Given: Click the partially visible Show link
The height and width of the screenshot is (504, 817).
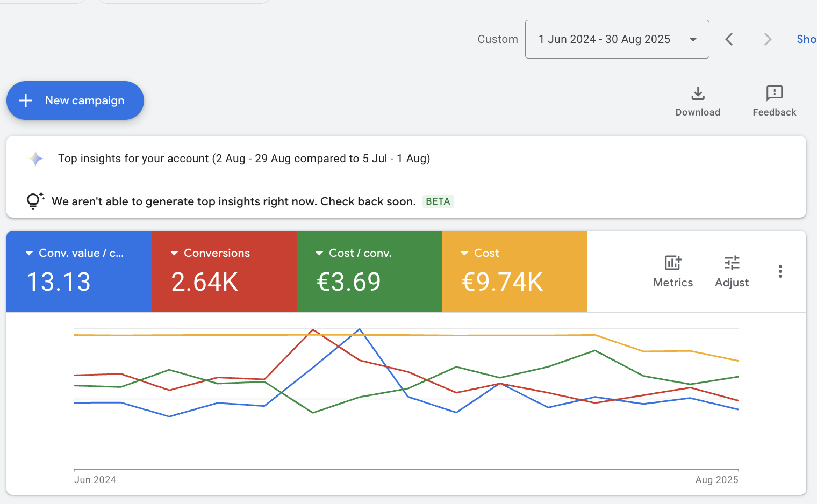Looking at the screenshot, I should 806,39.
